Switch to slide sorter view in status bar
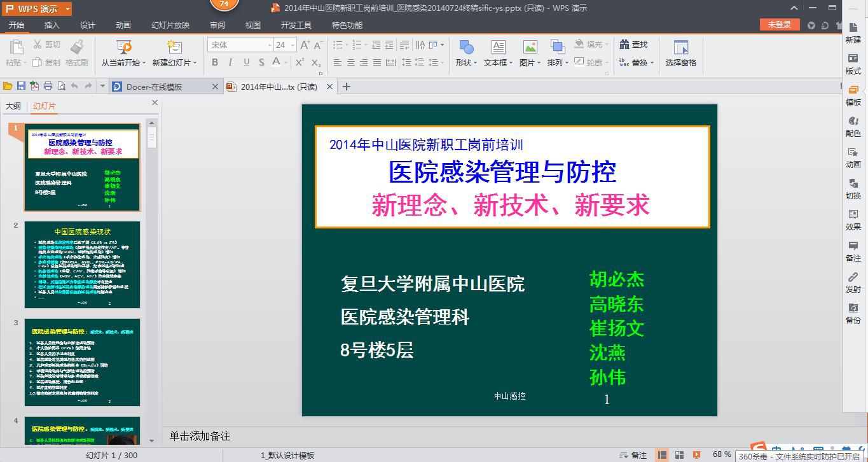The width and height of the screenshot is (868, 462). pyautogui.click(x=679, y=455)
